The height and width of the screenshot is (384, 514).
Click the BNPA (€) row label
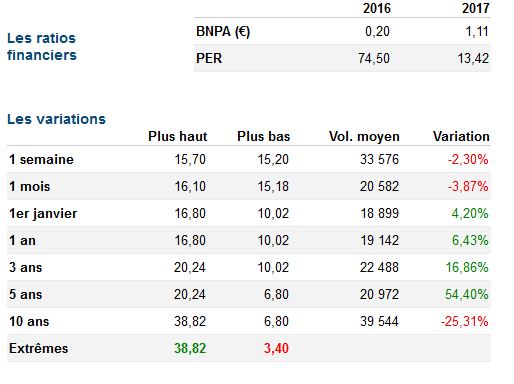(x=223, y=32)
